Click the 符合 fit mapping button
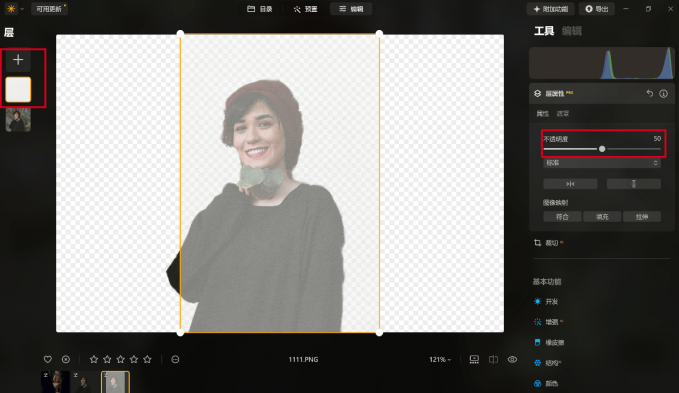Image resolution: width=679 pixels, height=393 pixels. 562,217
